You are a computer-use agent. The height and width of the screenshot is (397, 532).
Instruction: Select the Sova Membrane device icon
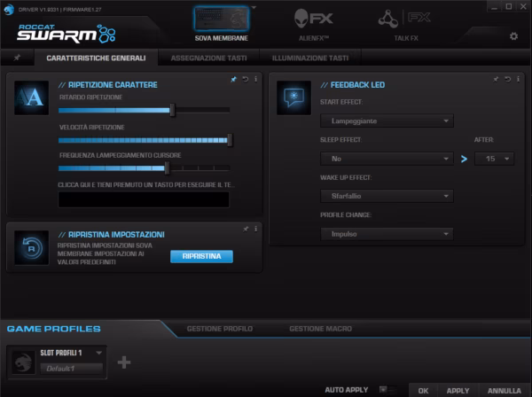click(221, 19)
